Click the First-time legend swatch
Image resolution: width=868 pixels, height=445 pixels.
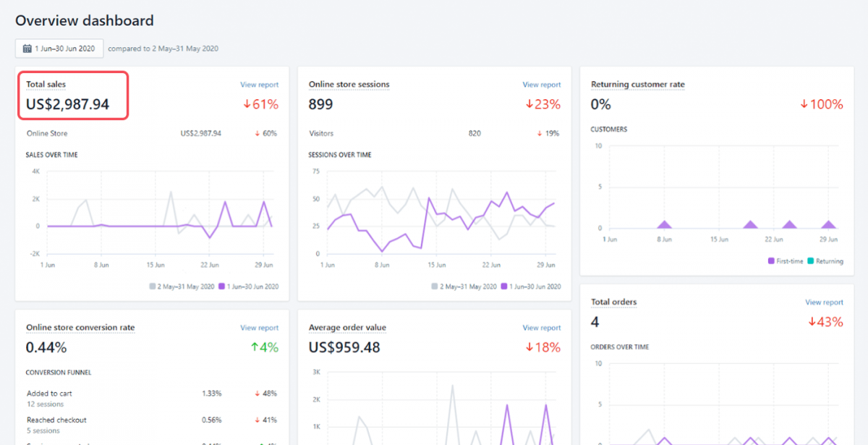[x=771, y=261]
